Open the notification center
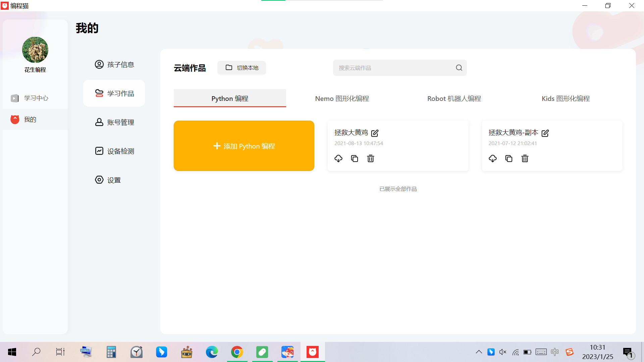644x362 pixels. click(629, 353)
